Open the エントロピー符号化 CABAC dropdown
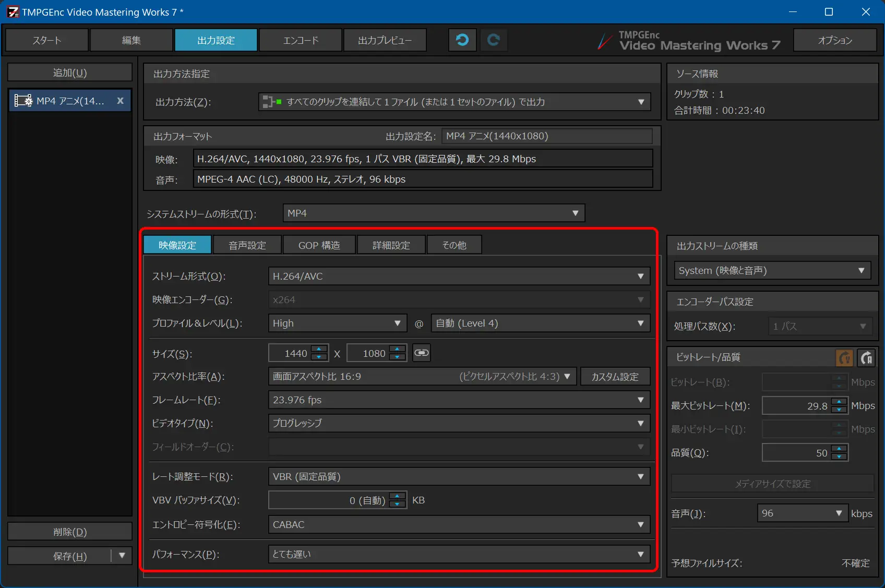The height and width of the screenshot is (588, 885). (459, 524)
